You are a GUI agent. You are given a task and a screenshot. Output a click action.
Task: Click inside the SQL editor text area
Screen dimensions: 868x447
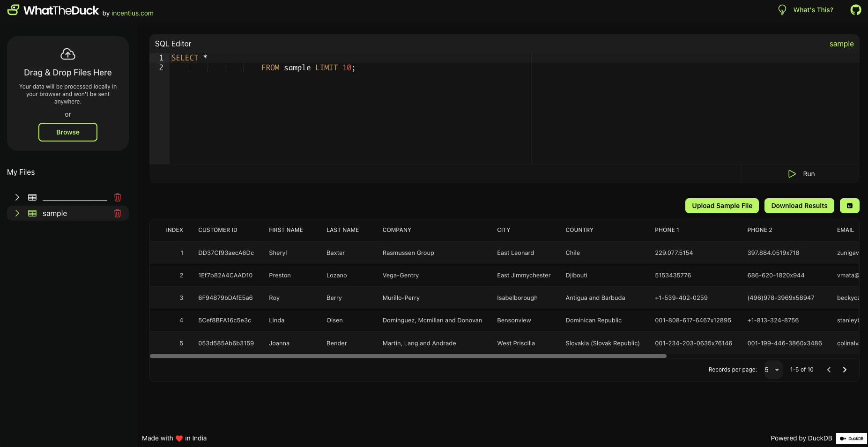(514, 108)
